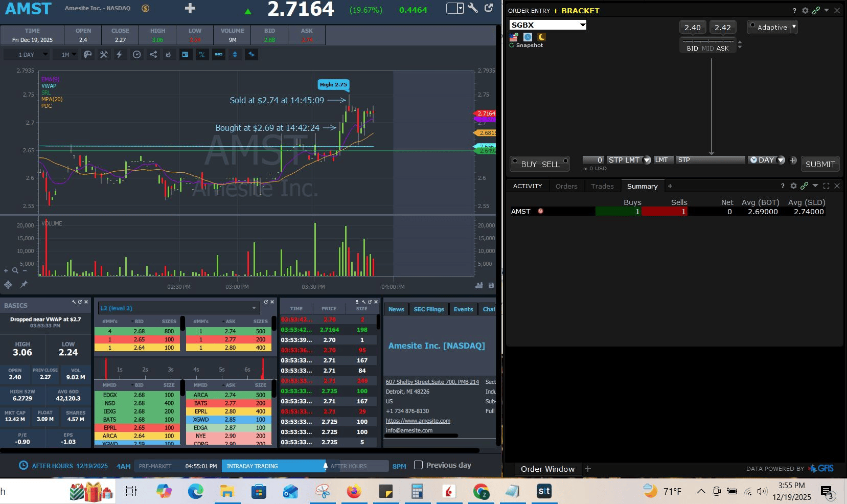This screenshot has height=504, width=847.
Task: Toggle the chart layout panel icon
Action: (x=185, y=54)
